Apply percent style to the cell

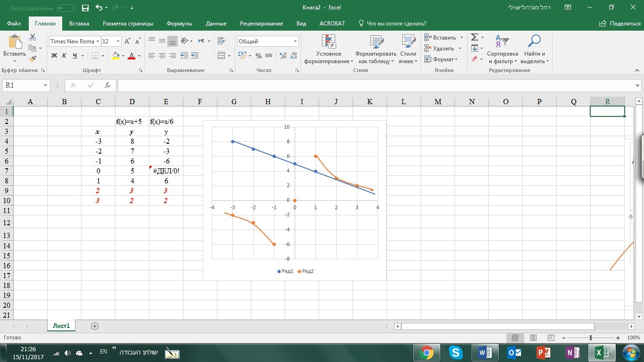258,56
